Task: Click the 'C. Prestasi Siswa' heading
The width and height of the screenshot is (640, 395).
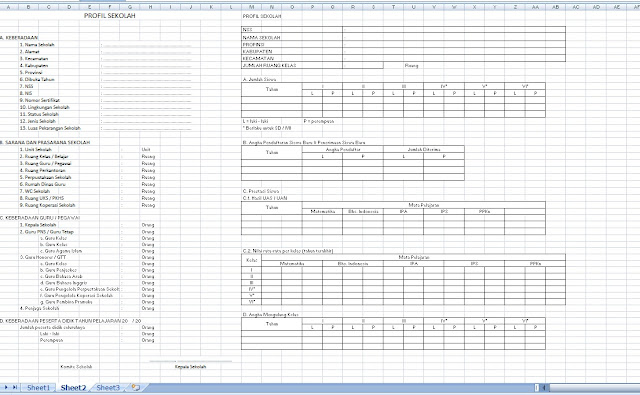Action: (x=261, y=191)
